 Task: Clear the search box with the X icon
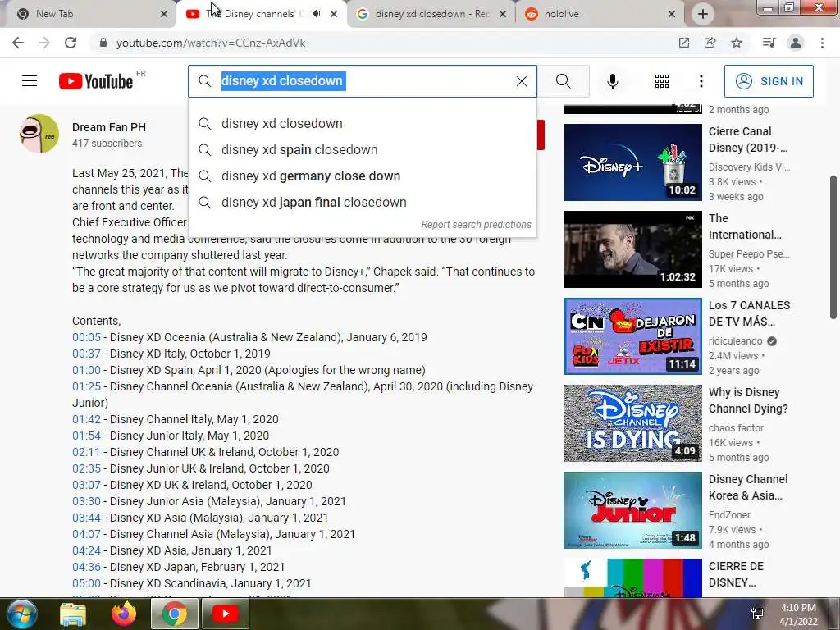[x=521, y=81]
